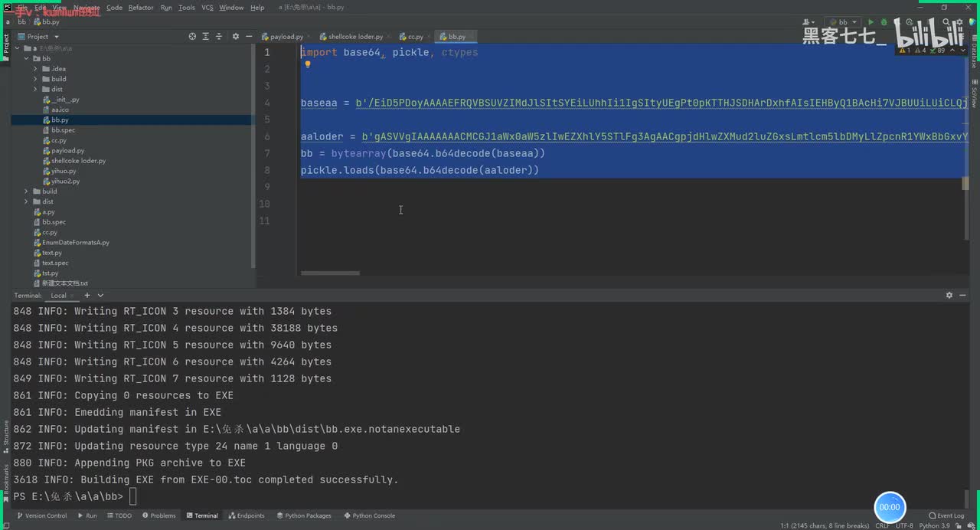Viewport: 980px width, 530px height.
Task: Add a new terminal session with plus
Action: tap(87, 295)
